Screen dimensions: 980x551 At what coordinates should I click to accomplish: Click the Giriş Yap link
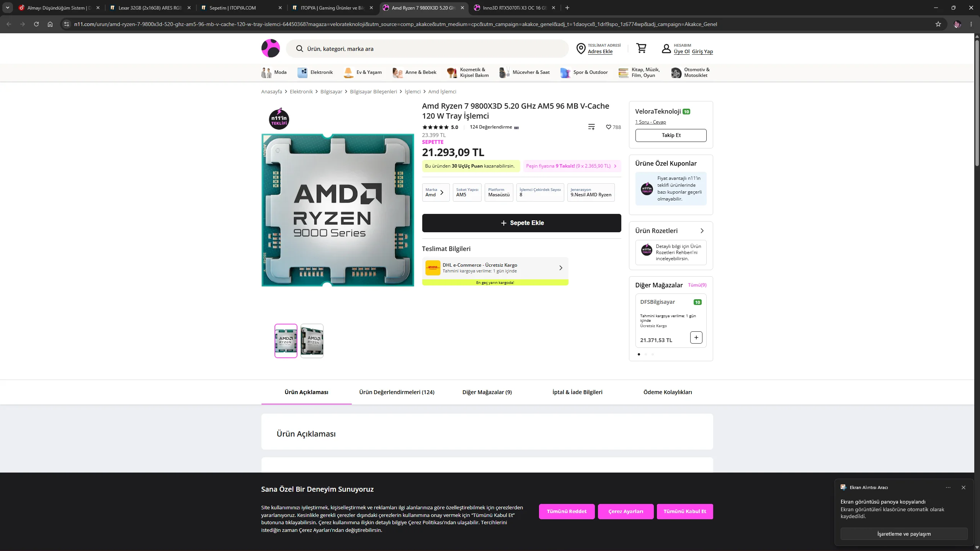point(702,52)
